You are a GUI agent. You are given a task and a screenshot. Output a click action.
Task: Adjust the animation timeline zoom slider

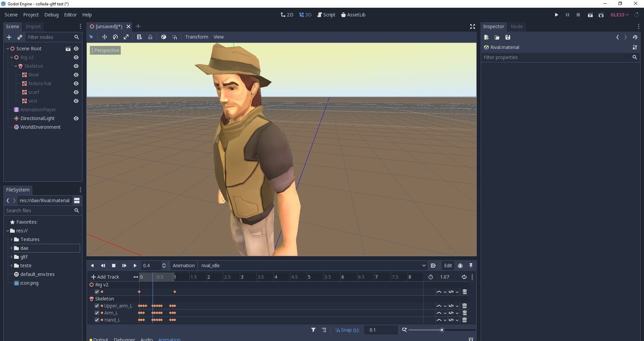pos(441,330)
